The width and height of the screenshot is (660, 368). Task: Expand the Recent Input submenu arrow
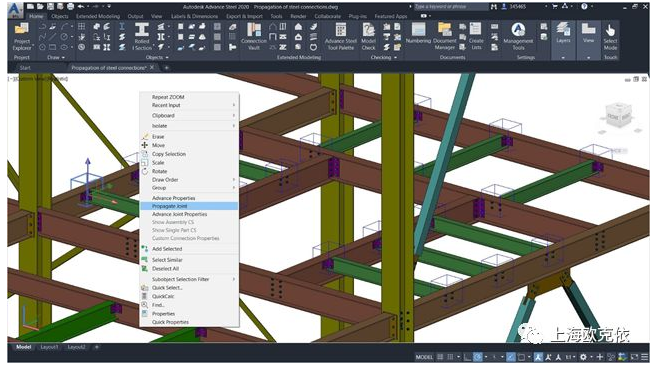tap(234, 105)
